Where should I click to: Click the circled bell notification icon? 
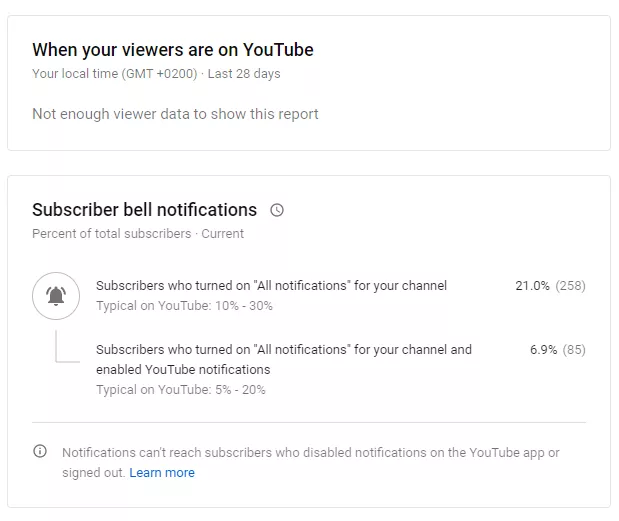pyautogui.click(x=56, y=295)
